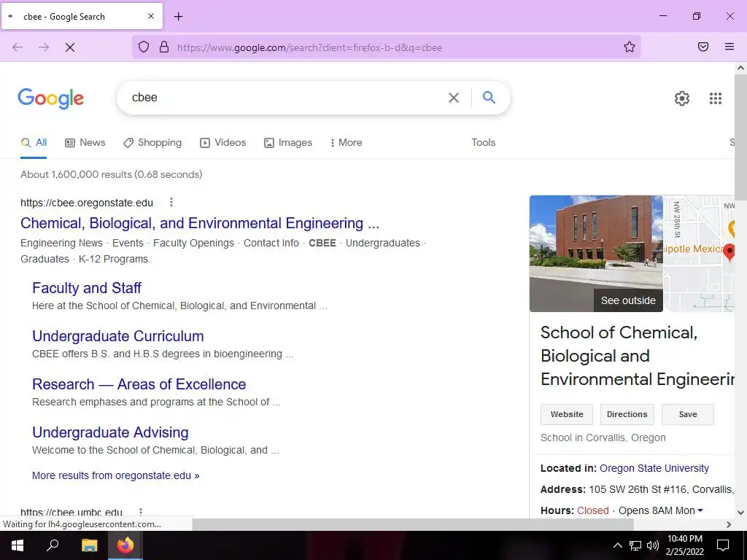Open Windows taskbar search
The width and height of the screenshot is (747, 560).
click(x=53, y=545)
